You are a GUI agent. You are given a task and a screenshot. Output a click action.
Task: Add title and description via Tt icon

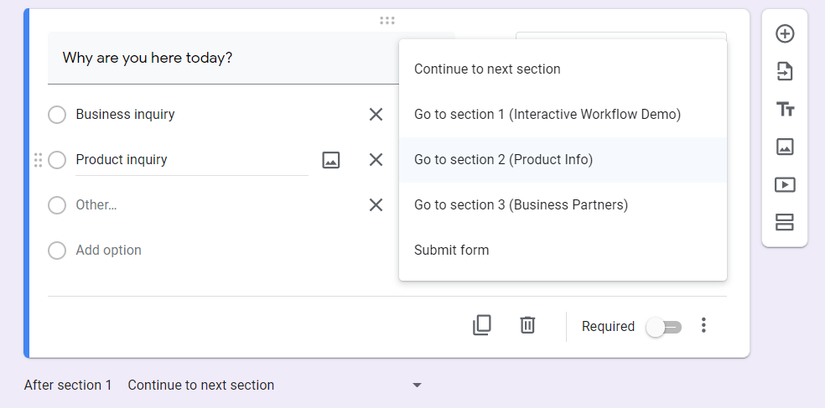pos(785,109)
